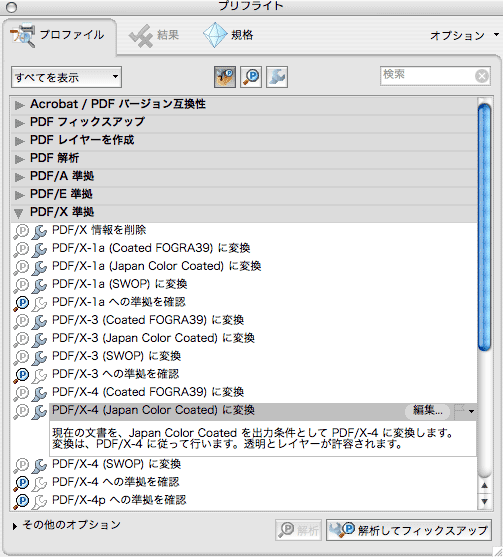Click the blue vertical scrollbar thumb

485,227
